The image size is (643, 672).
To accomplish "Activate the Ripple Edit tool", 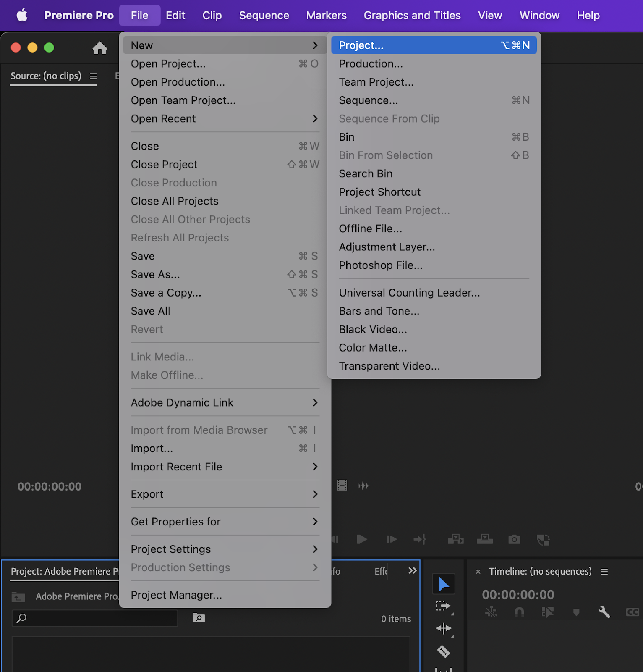I will point(444,629).
